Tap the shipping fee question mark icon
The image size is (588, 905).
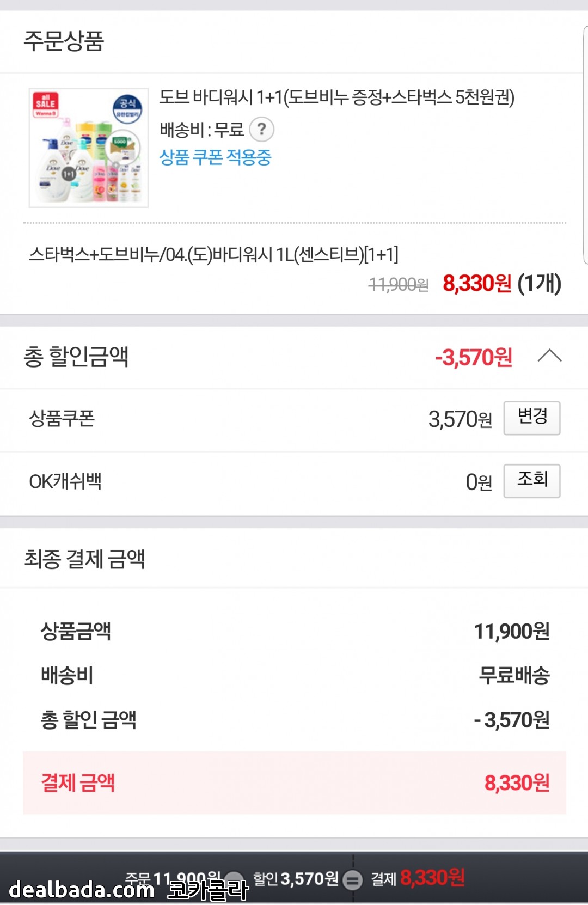[x=261, y=130]
